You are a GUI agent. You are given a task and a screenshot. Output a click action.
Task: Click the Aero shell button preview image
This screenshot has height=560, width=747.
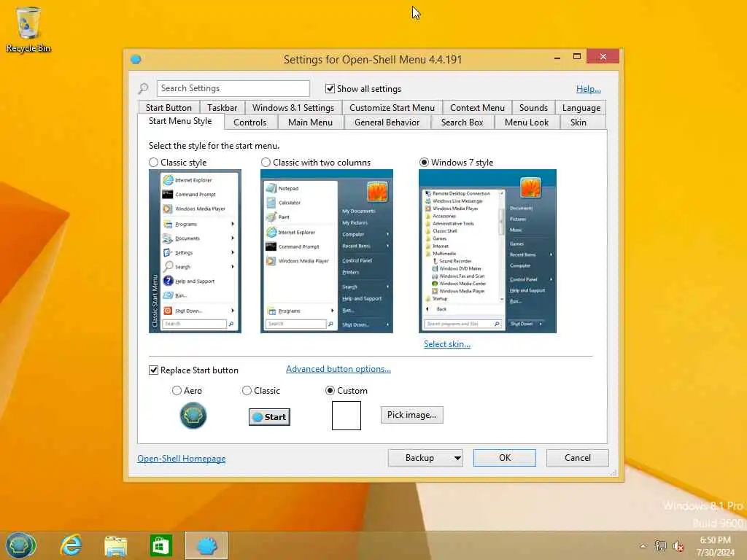point(193,415)
